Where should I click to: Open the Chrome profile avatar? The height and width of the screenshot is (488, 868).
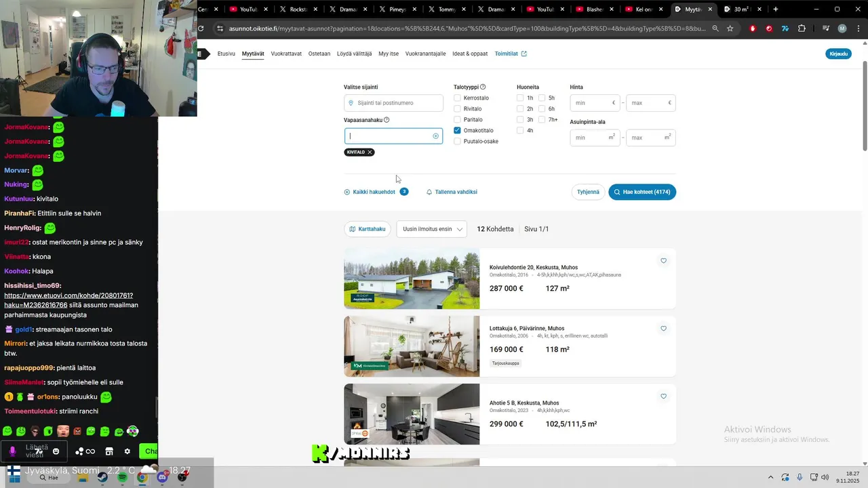coord(842,28)
